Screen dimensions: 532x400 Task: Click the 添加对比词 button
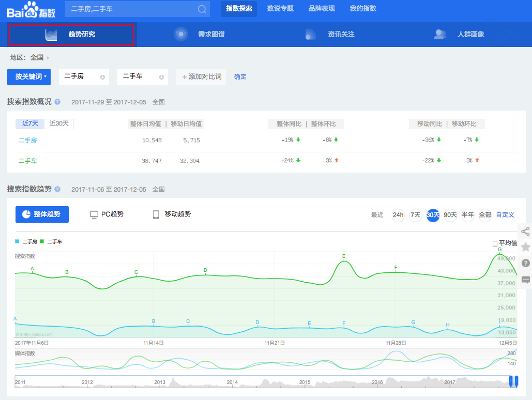(202, 76)
